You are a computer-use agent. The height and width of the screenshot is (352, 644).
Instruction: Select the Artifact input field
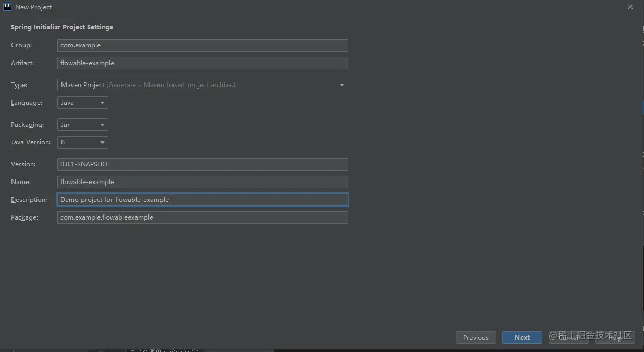coord(202,63)
